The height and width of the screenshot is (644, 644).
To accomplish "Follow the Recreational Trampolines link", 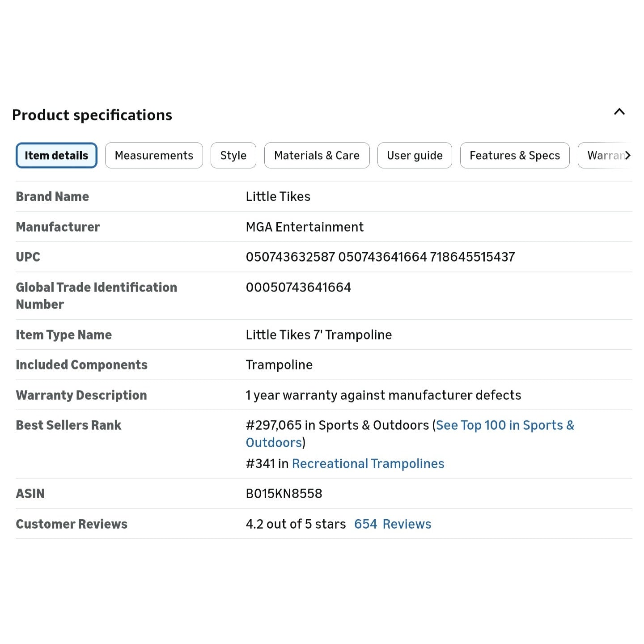I will click(x=368, y=464).
